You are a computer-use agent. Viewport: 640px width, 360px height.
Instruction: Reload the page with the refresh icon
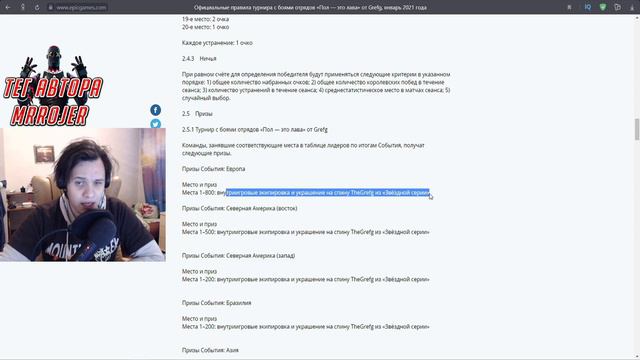tap(37, 7)
